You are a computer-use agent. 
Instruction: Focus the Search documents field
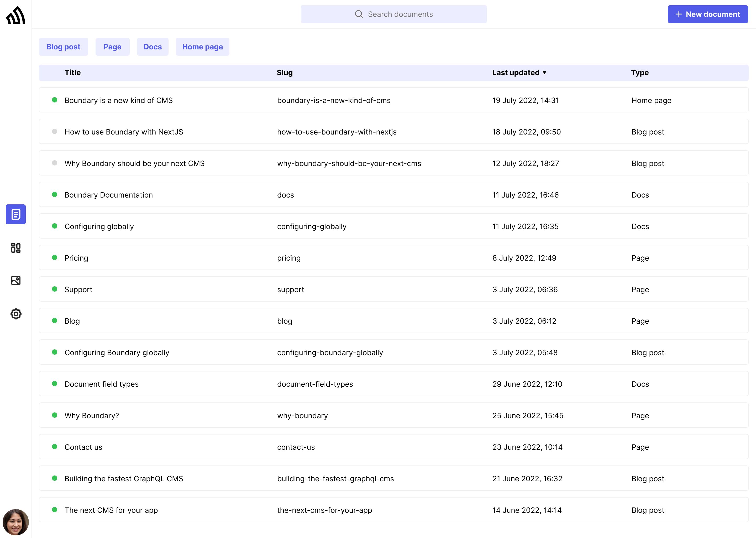(x=393, y=14)
